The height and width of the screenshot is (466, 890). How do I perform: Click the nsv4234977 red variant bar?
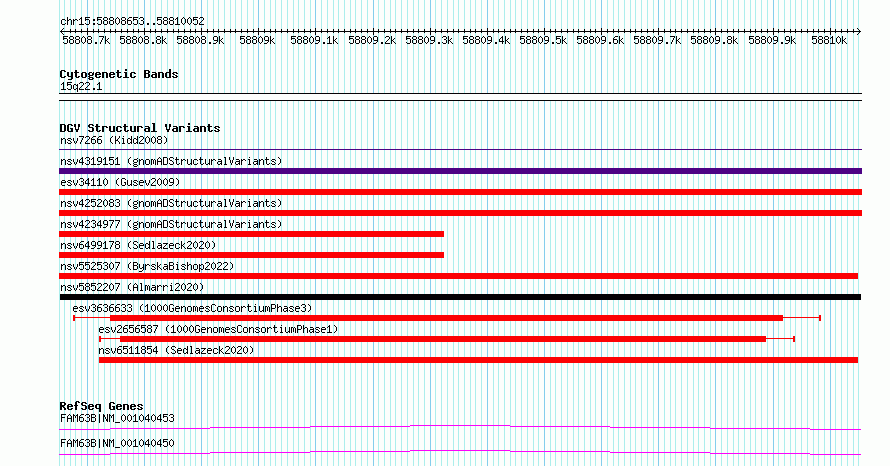[251, 234]
